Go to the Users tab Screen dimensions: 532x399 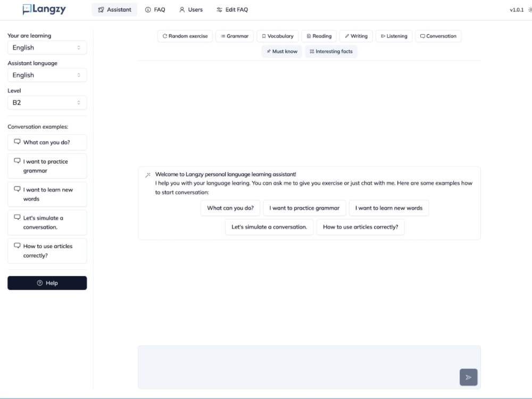click(x=190, y=10)
